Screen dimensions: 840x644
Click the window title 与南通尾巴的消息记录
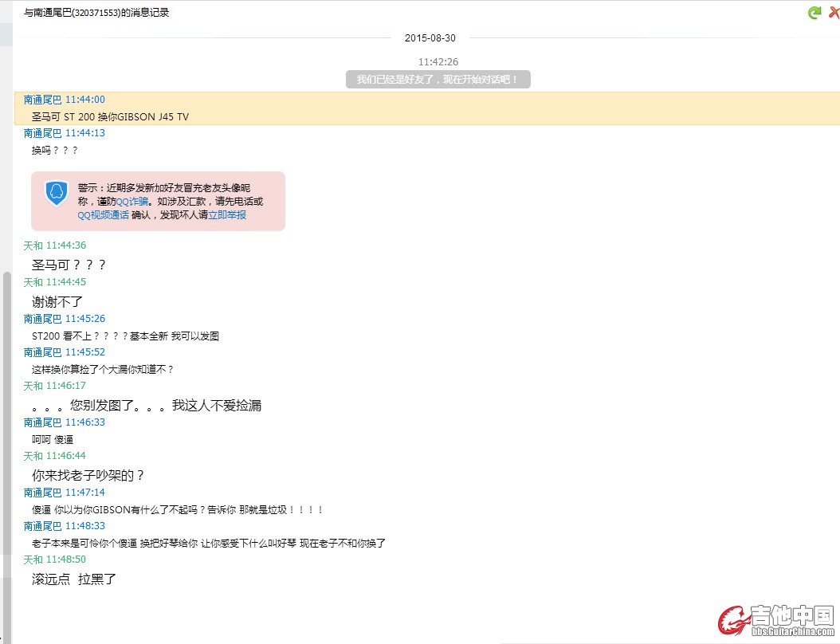(x=96, y=12)
